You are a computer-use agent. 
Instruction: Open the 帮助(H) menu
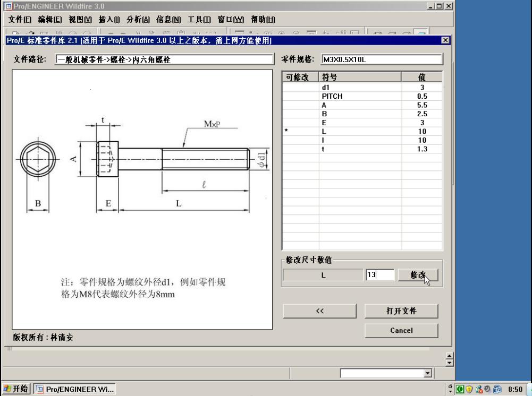point(263,20)
